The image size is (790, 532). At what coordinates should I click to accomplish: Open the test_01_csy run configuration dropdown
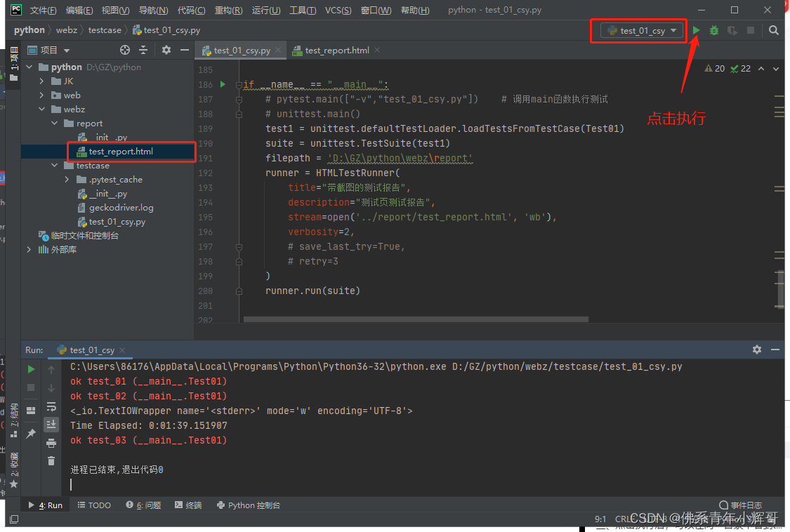[x=641, y=31]
